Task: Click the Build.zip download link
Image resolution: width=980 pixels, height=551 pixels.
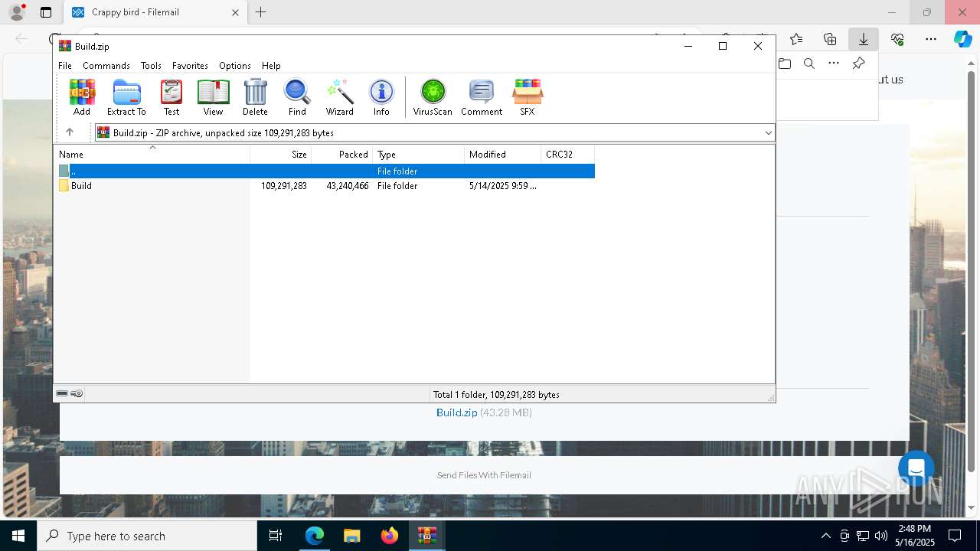Action: (457, 412)
